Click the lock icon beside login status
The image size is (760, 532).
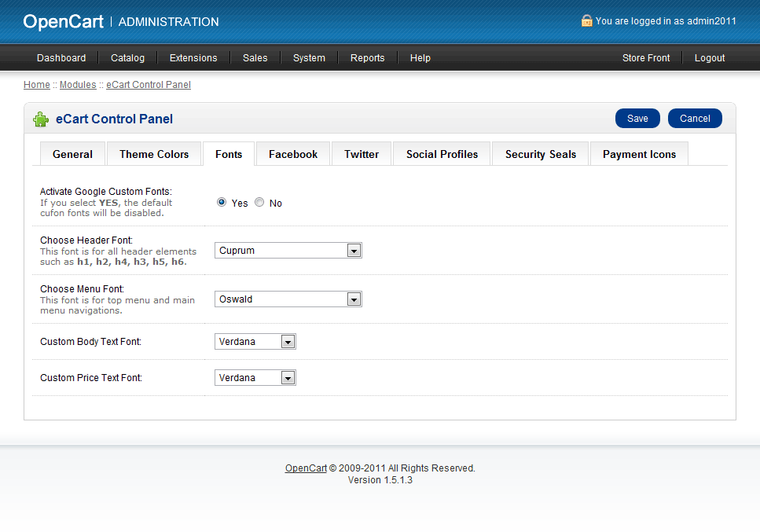coord(586,21)
